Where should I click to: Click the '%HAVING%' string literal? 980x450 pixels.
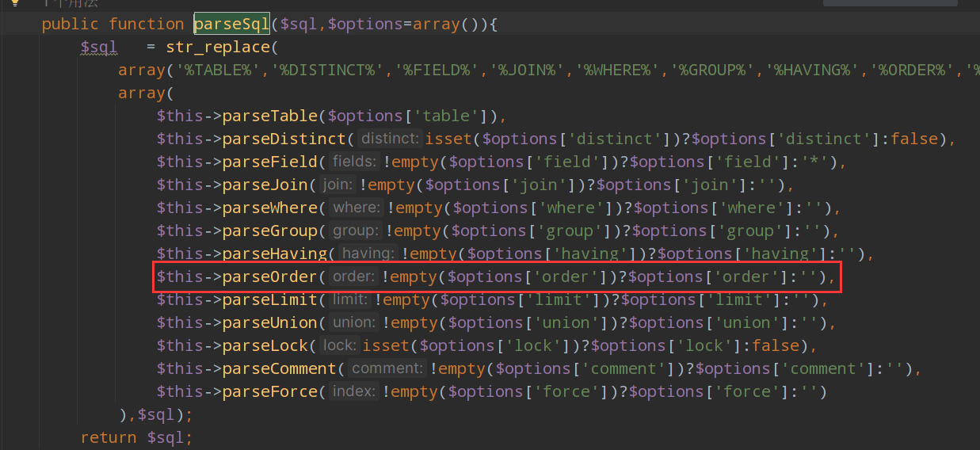[814, 71]
